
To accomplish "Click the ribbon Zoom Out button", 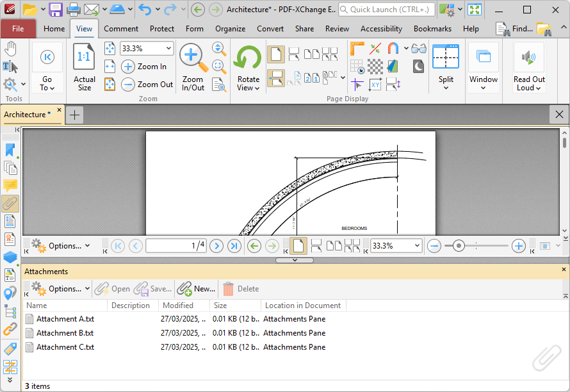I will tap(147, 85).
